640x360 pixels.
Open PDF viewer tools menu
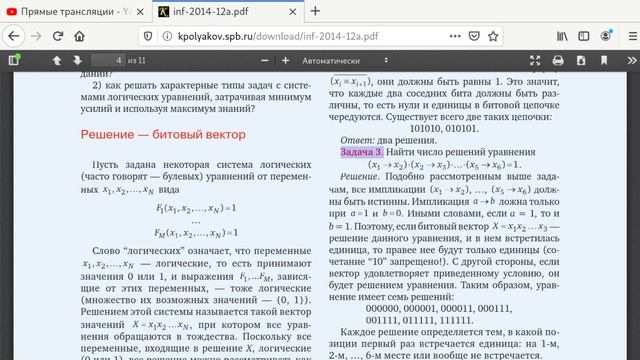pyautogui.click(x=632, y=60)
